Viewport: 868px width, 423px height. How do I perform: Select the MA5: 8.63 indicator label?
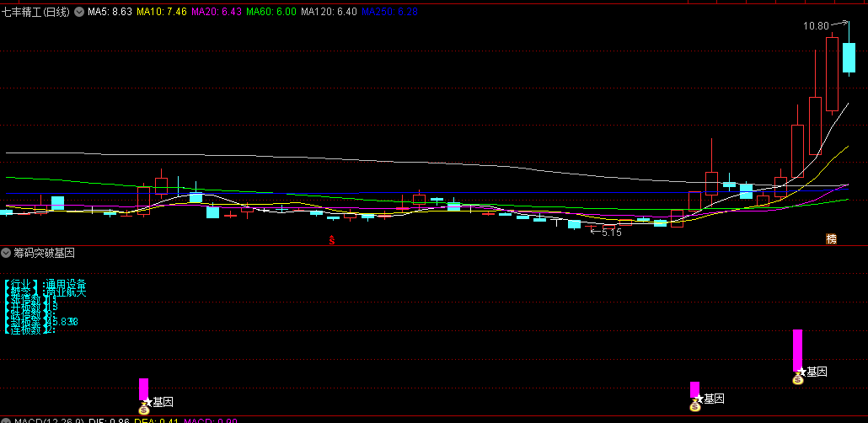click(x=110, y=12)
